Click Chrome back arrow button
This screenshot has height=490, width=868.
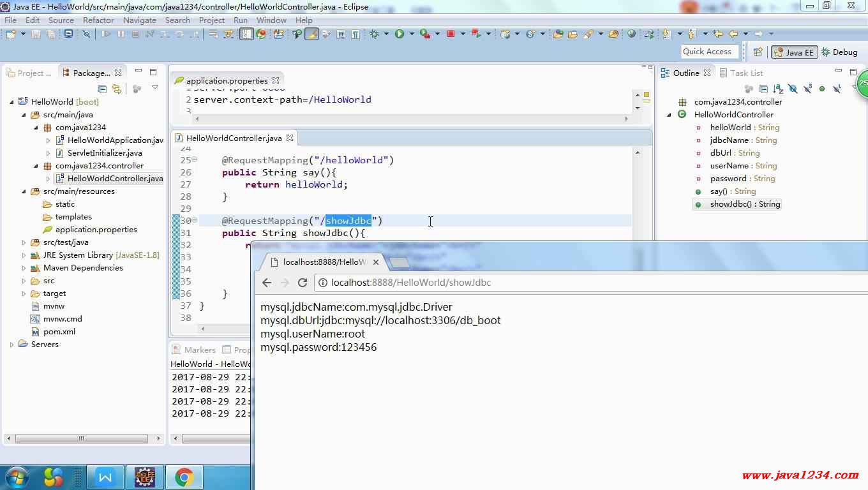coord(267,283)
